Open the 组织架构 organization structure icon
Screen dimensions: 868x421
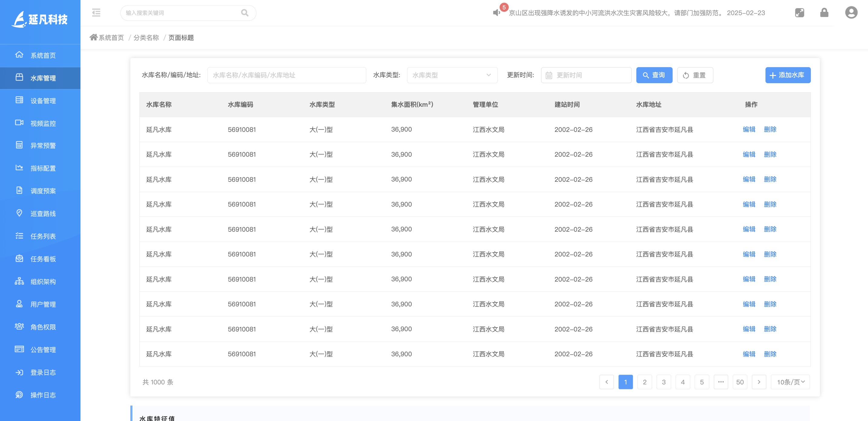pyautogui.click(x=19, y=282)
